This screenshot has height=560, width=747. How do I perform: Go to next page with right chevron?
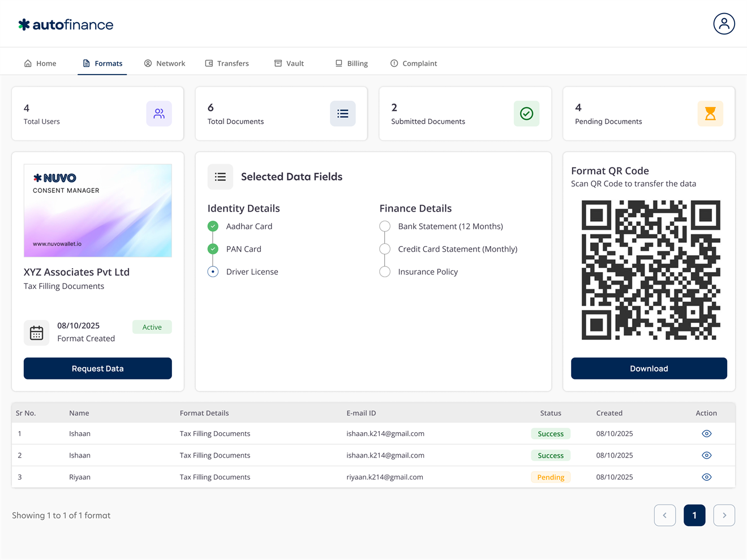pos(724,515)
